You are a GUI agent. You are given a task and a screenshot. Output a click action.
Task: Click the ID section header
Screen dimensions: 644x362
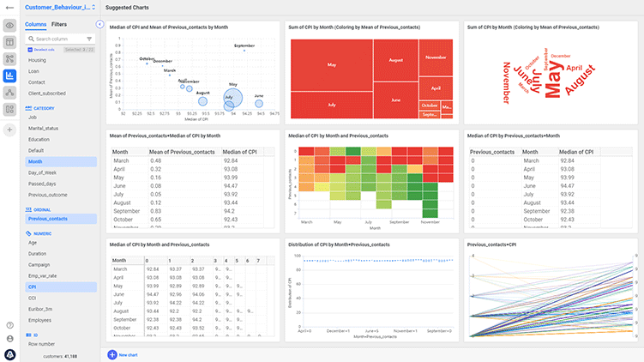tap(32, 335)
